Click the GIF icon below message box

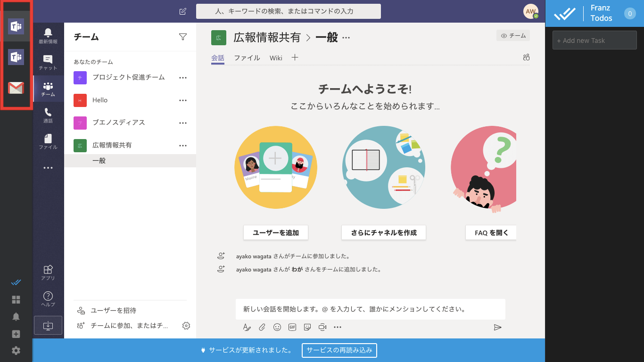[x=292, y=327]
